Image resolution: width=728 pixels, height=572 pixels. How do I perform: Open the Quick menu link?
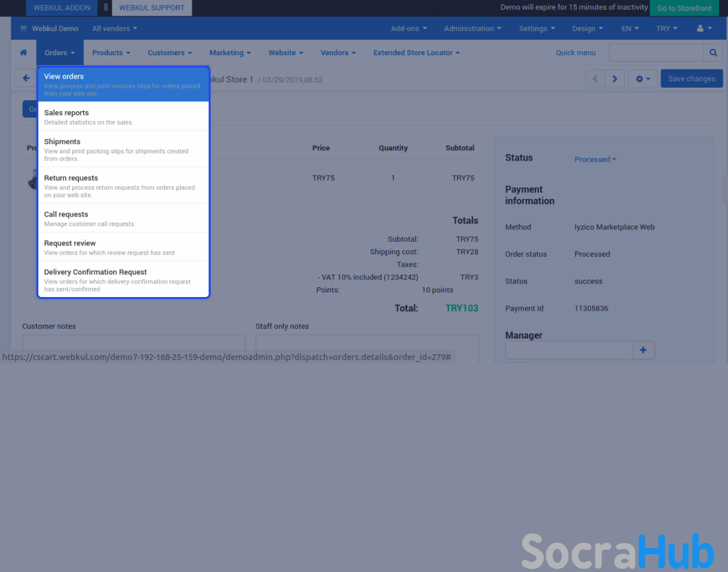pos(576,53)
